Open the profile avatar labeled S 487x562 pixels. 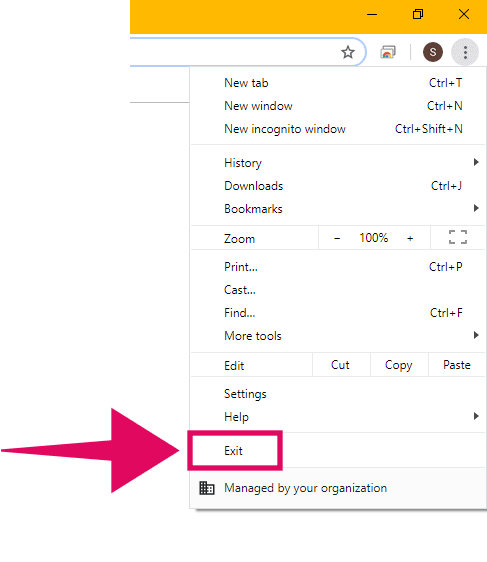(433, 52)
